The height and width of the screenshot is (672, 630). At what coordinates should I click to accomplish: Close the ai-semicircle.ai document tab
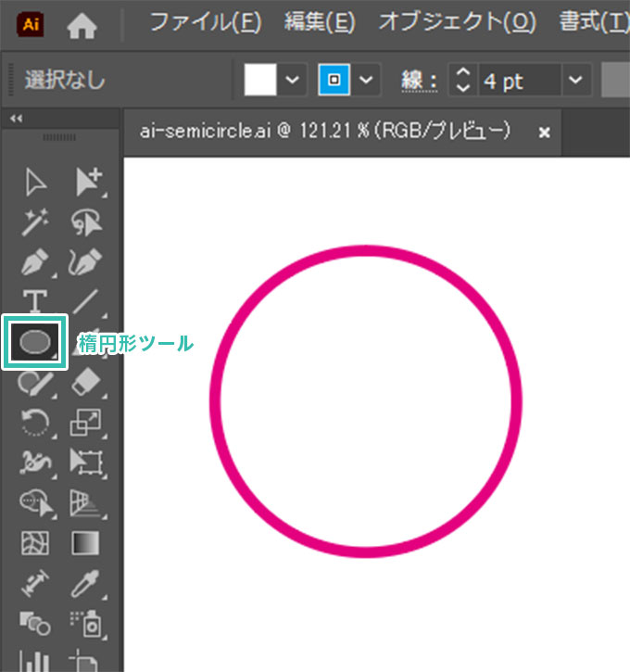click(545, 133)
